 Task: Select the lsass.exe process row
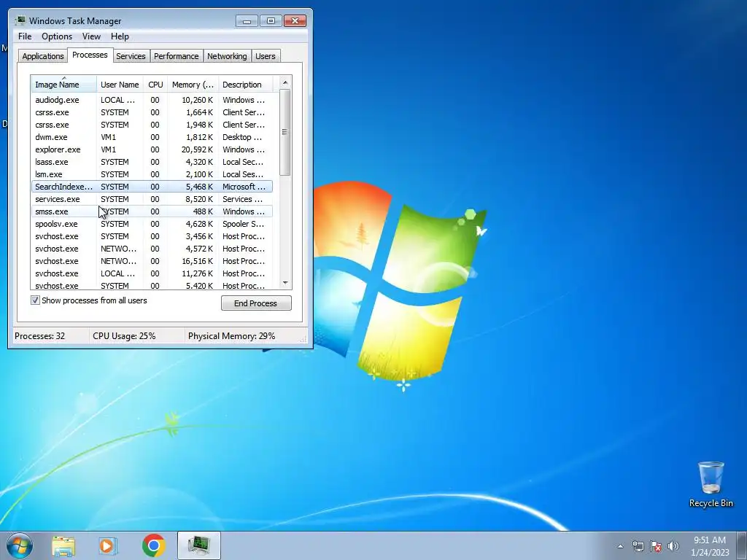click(152, 162)
